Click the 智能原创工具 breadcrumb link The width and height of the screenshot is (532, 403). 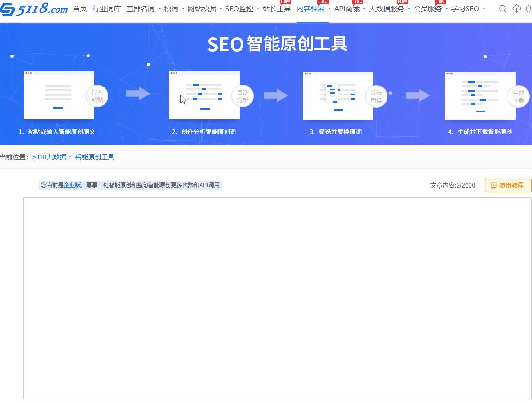coord(95,157)
